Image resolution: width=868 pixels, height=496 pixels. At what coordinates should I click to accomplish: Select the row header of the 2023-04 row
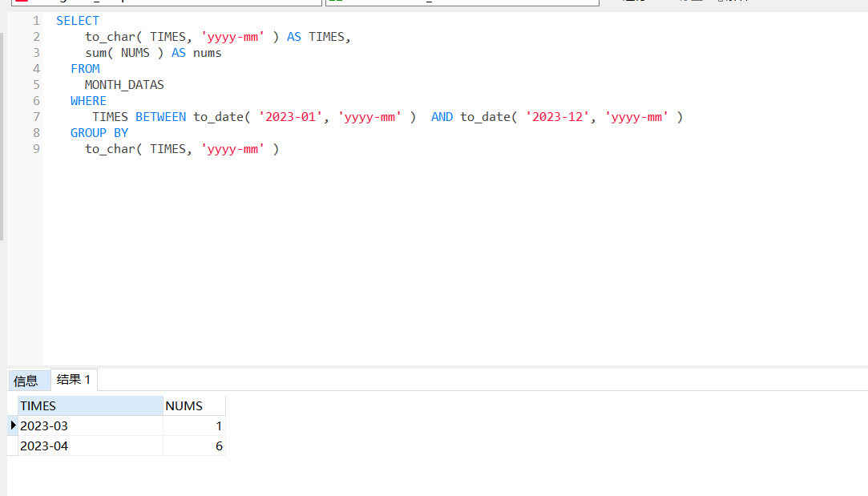[13, 446]
